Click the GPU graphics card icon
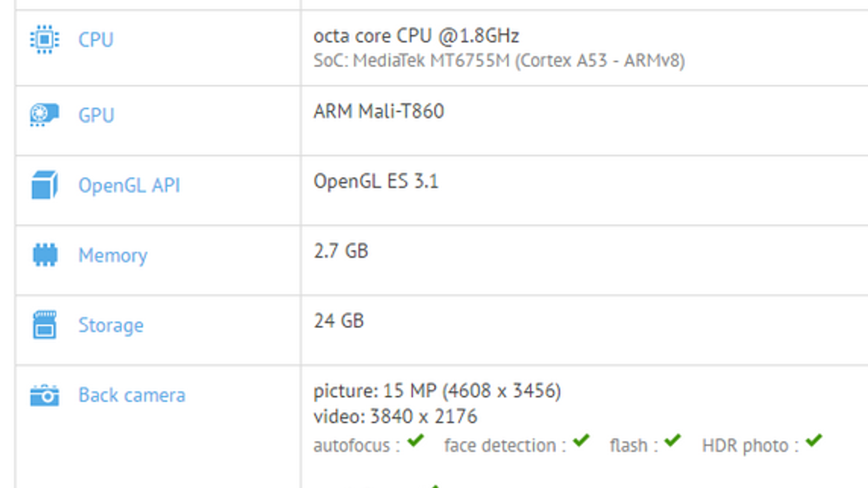This screenshot has height=488, width=868. 44,114
